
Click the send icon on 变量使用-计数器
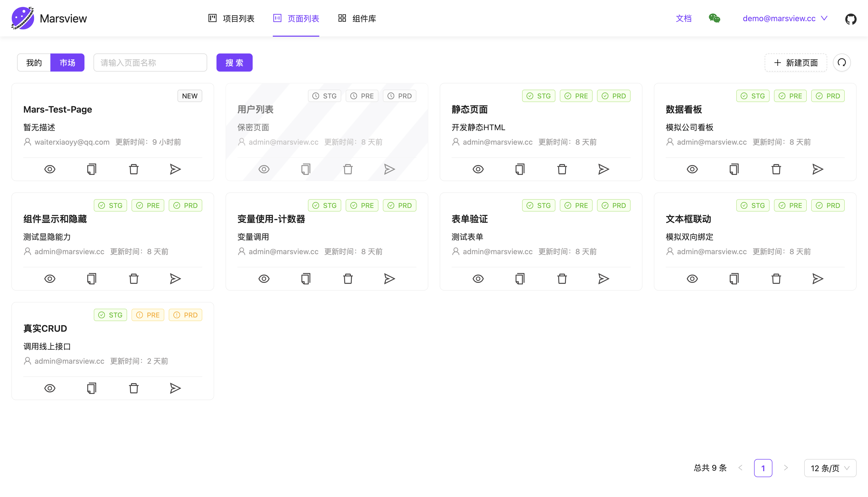point(389,278)
